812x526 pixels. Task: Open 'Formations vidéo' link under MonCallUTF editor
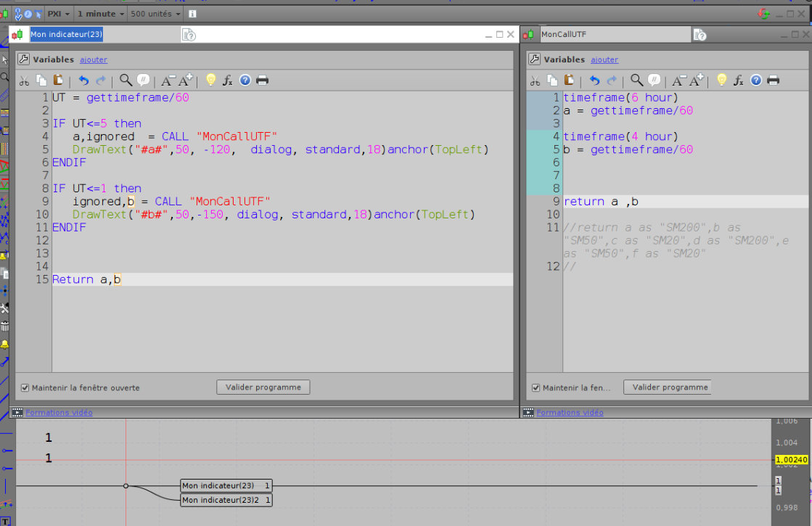point(570,413)
